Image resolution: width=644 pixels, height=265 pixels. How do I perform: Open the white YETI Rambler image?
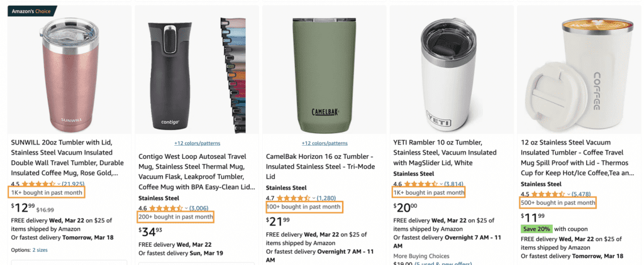point(452,73)
